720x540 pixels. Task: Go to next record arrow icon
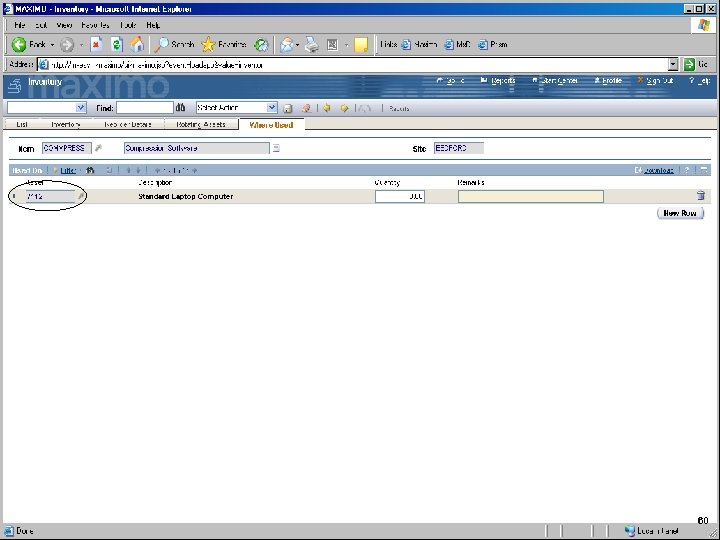344,108
